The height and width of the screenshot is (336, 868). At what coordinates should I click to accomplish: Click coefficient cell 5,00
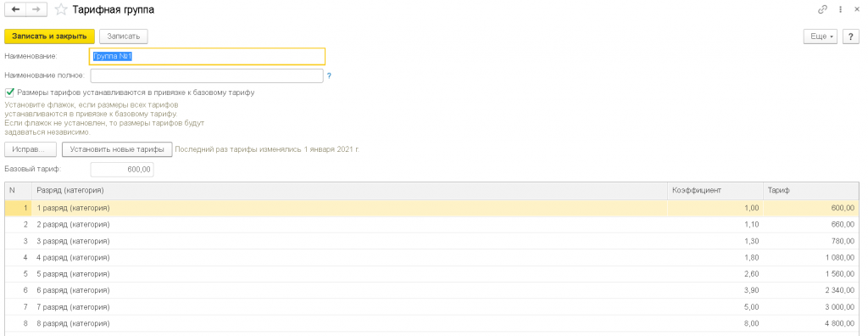[715, 307]
